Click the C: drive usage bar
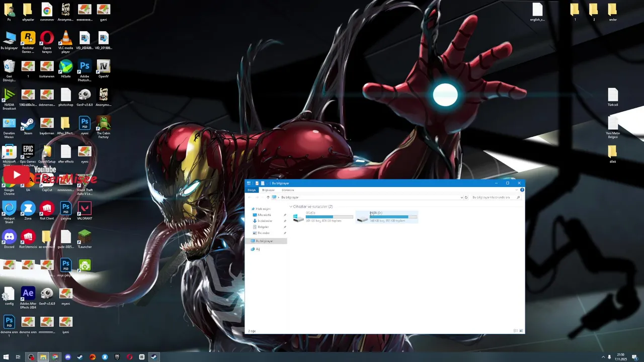The width and height of the screenshot is (644, 362). tap(330, 217)
